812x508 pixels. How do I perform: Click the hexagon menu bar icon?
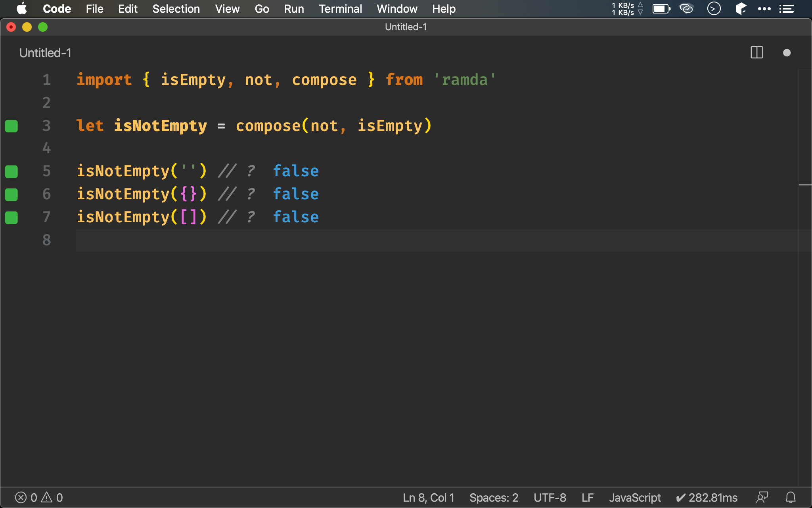[741, 8]
